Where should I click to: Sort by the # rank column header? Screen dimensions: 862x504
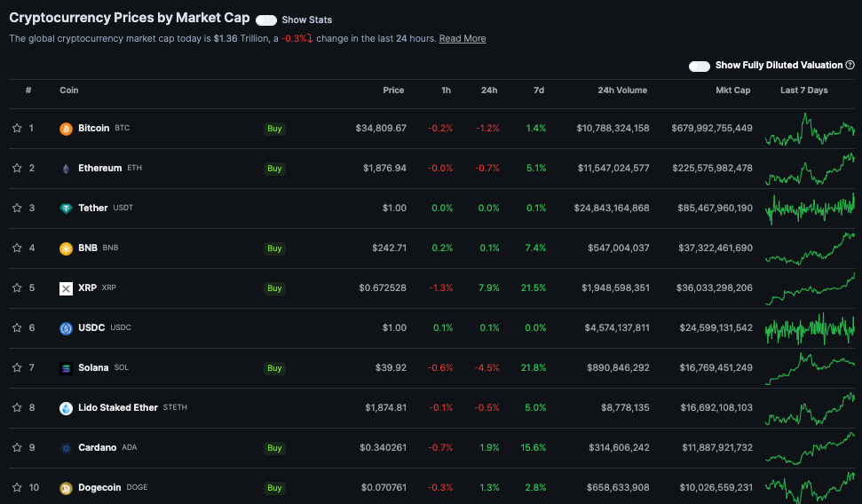point(28,91)
